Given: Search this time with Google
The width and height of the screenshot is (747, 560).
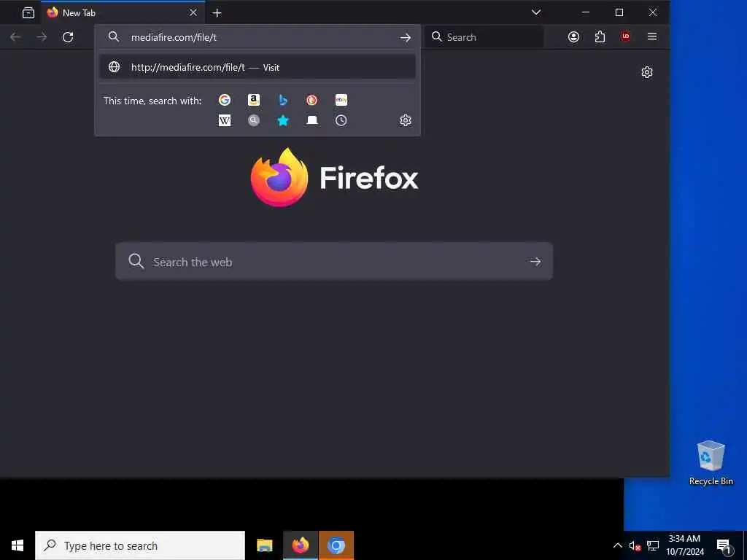Looking at the screenshot, I should (x=225, y=100).
